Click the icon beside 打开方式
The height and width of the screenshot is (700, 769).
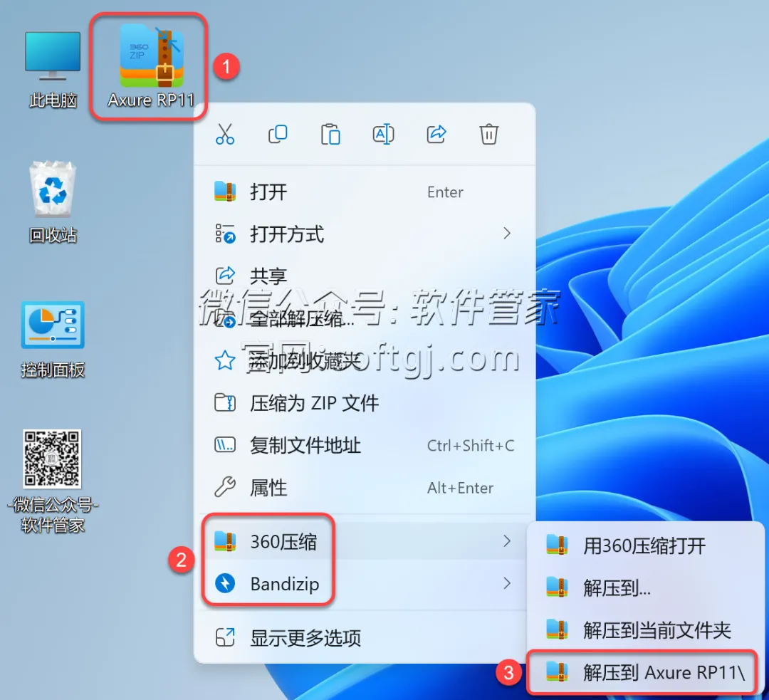tap(225, 234)
